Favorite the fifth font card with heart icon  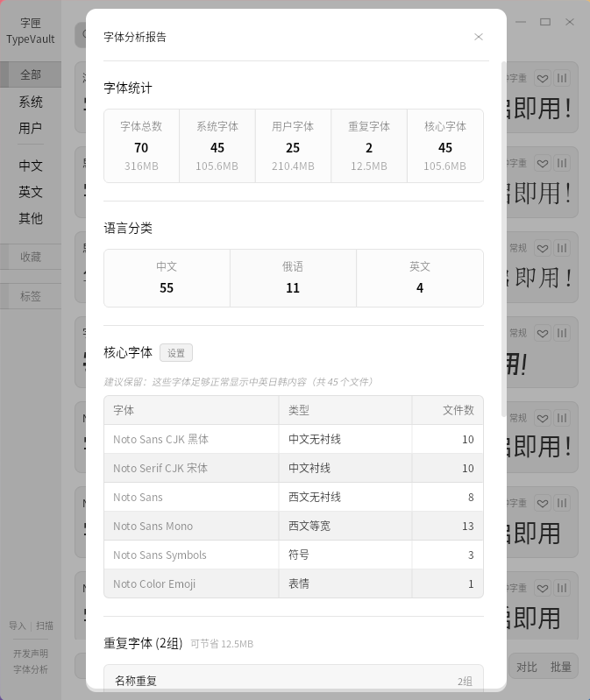(x=543, y=418)
